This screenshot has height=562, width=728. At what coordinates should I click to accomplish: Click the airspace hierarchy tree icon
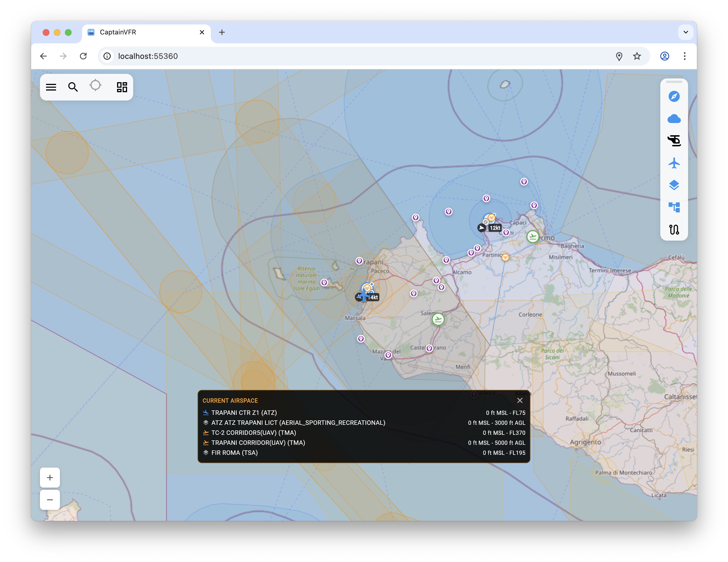674,207
